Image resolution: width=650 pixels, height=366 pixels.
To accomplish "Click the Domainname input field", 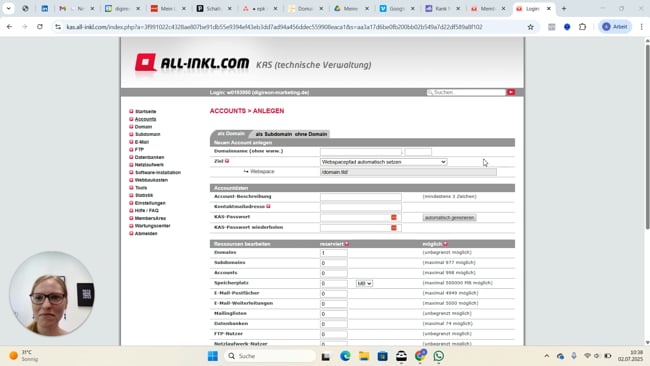I will [x=361, y=152].
